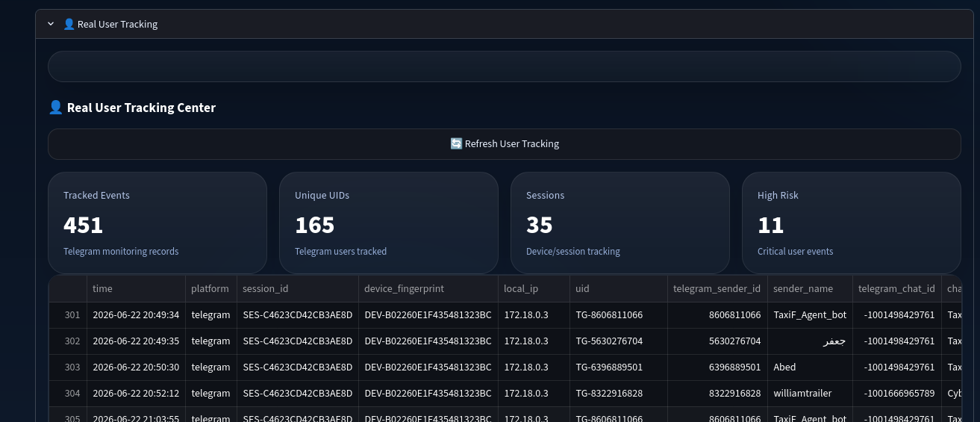Screen dimensions: 980x422
Task: Select the High Risk 11 card
Action: point(852,223)
